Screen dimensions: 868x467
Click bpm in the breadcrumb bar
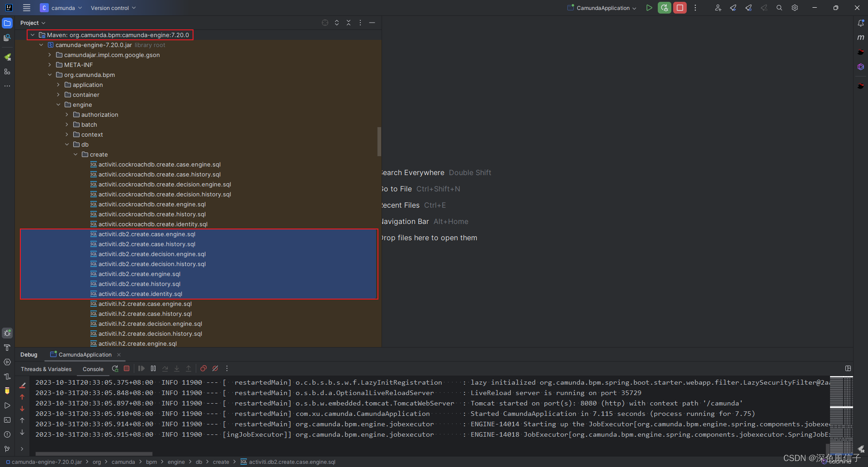(x=151, y=462)
